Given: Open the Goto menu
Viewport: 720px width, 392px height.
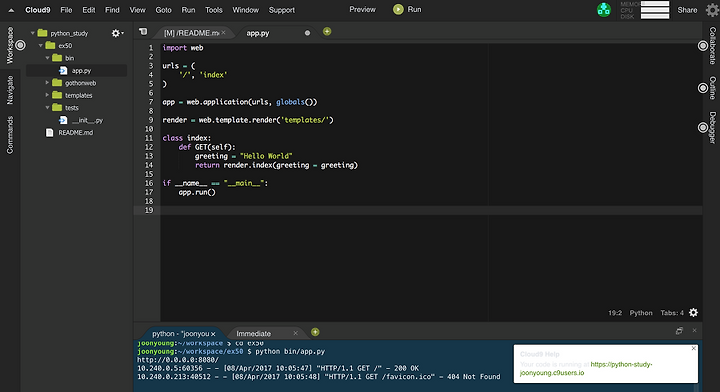Looking at the screenshot, I should coord(163,10).
